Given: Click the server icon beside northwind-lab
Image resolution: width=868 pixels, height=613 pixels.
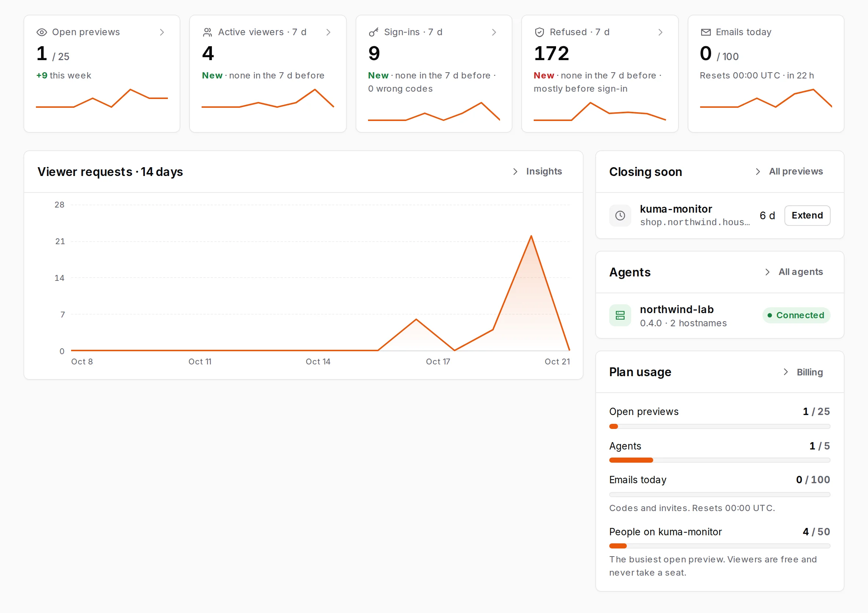Looking at the screenshot, I should tap(620, 315).
